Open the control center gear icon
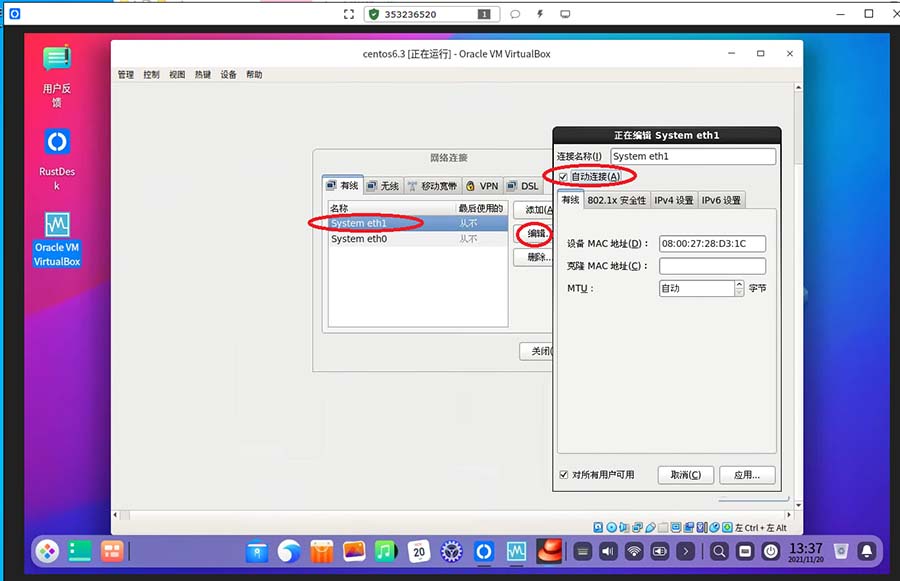 (452, 552)
